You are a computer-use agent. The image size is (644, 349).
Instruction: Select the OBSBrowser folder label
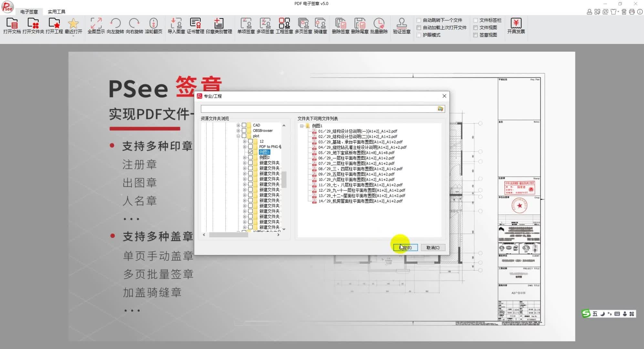point(263,131)
